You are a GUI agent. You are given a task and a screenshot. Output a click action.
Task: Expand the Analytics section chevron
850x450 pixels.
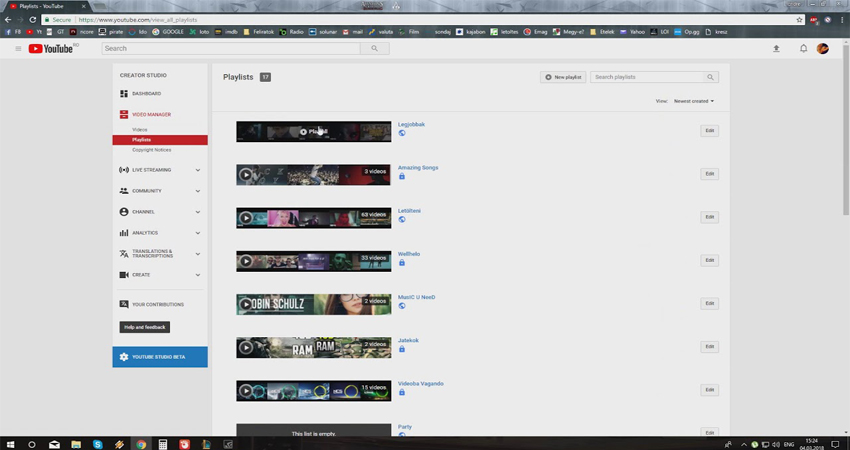click(198, 233)
